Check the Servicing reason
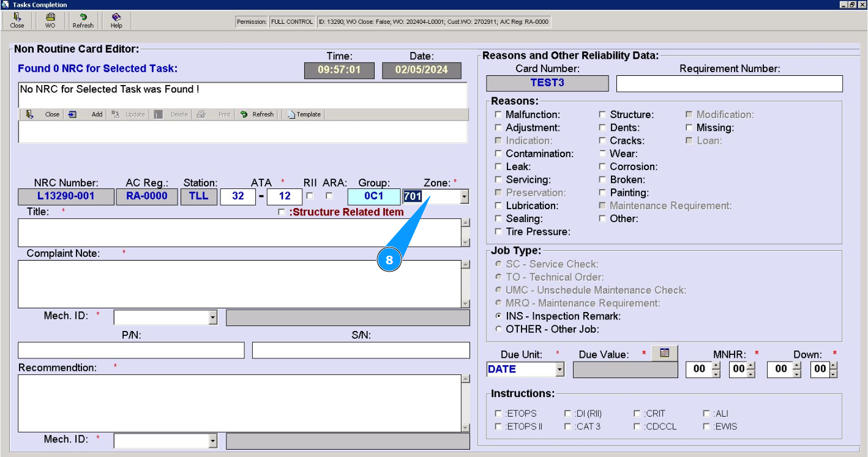 498,180
